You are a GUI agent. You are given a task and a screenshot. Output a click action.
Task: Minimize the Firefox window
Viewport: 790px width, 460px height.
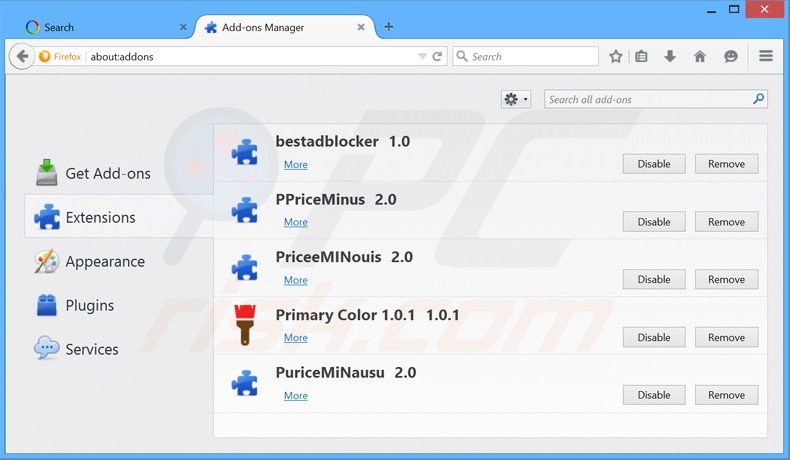point(711,10)
